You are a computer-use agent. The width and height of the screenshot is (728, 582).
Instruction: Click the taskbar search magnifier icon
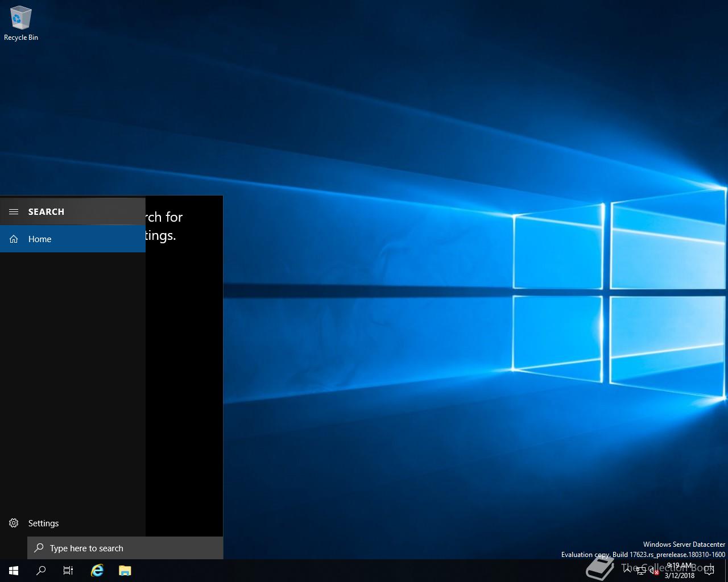click(x=41, y=571)
